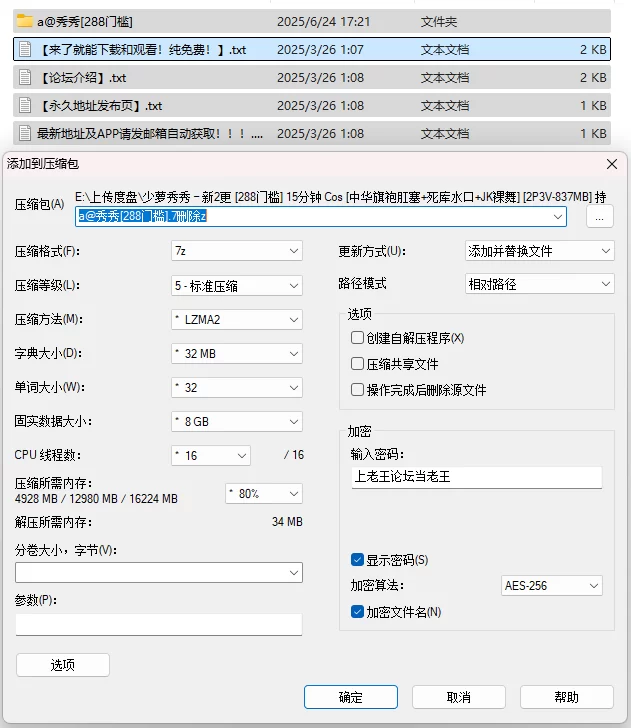Click the 参数 input field
The height and width of the screenshot is (728, 631).
159,624
